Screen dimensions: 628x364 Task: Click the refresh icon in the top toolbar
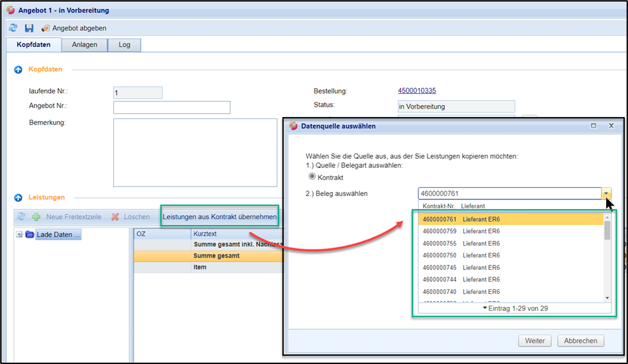click(13, 28)
